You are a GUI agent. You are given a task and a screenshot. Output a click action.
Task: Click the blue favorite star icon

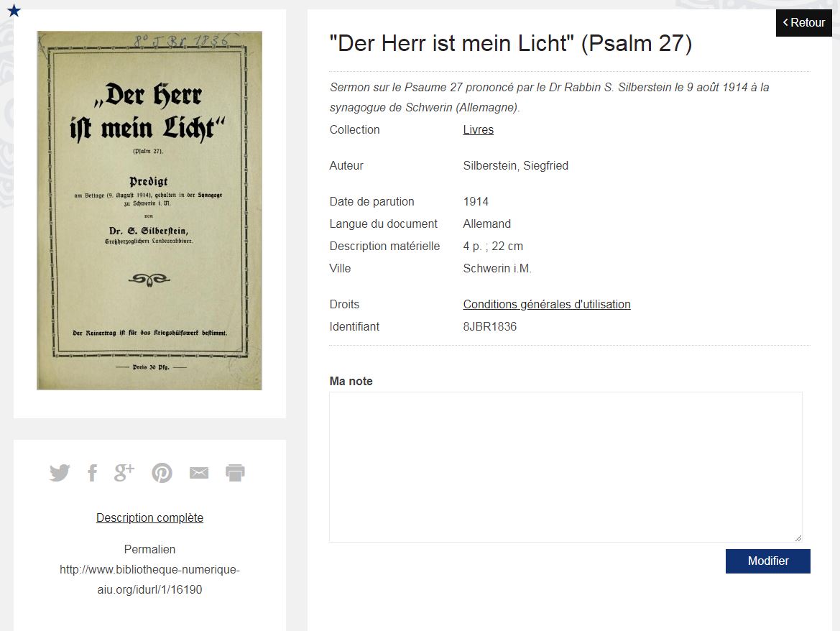(14, 10)
